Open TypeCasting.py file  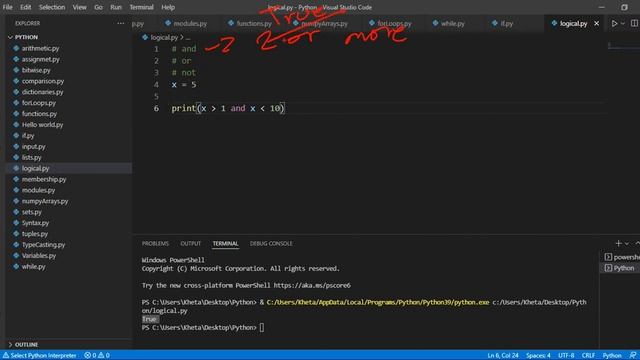pyautogui.click(x=43, y=245)
